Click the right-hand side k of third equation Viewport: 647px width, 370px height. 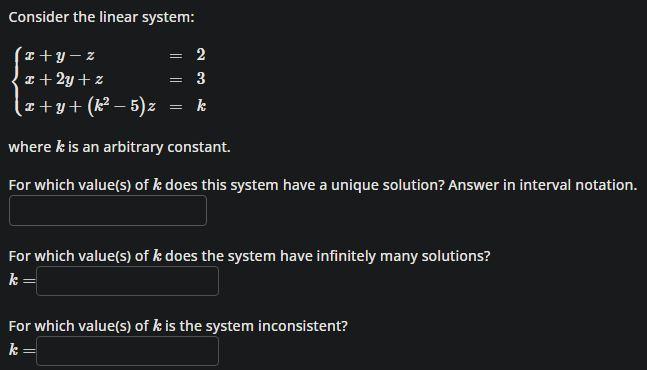pos(201,106)
